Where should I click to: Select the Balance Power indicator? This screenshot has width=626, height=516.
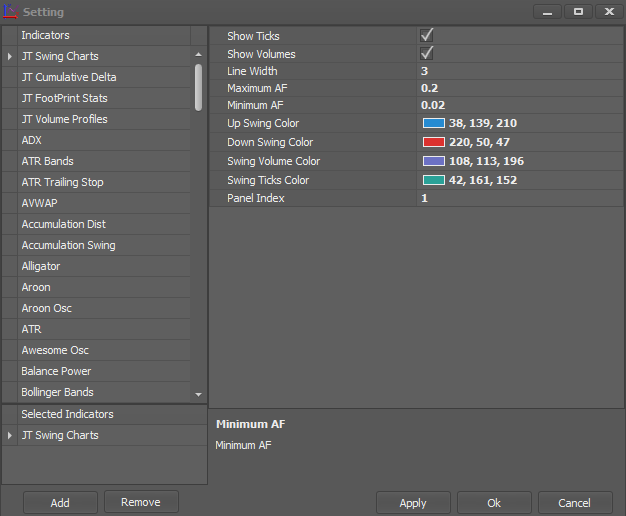coord(104,371)
